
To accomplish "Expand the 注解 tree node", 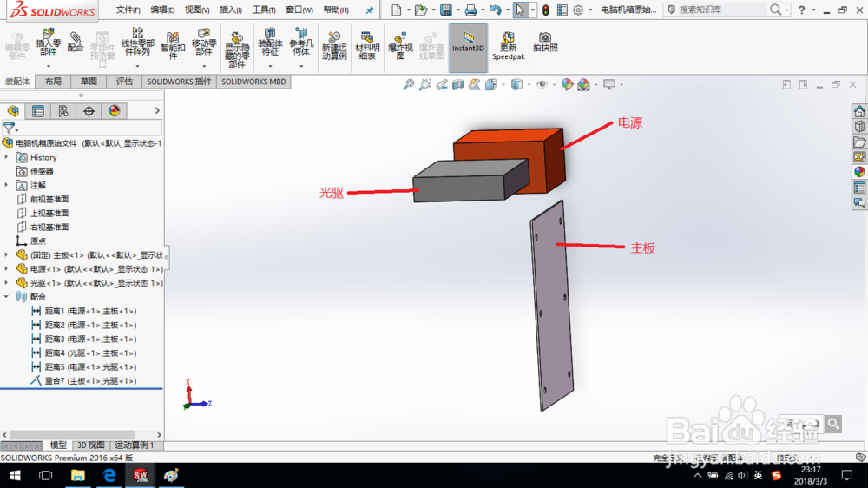I will pyautogui.click(x=7, y=185).
